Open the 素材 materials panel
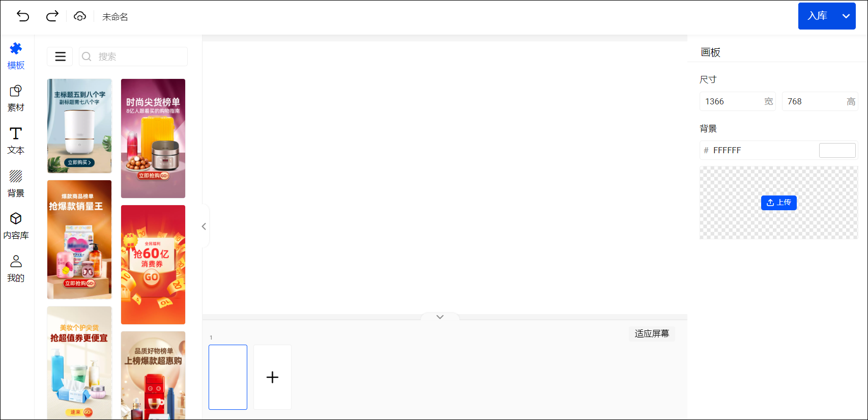Image resolution: width=868 pixels, height=420 pixels. [16, 98]
